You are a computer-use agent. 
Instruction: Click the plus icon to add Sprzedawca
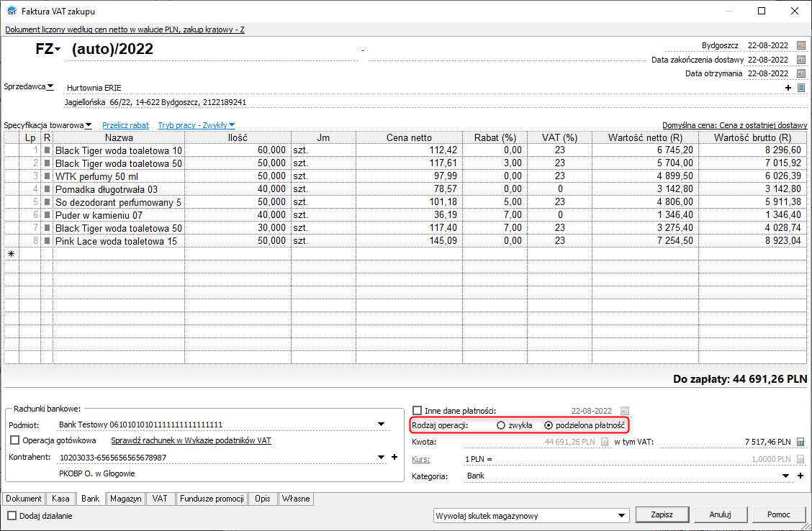point(789,88)
